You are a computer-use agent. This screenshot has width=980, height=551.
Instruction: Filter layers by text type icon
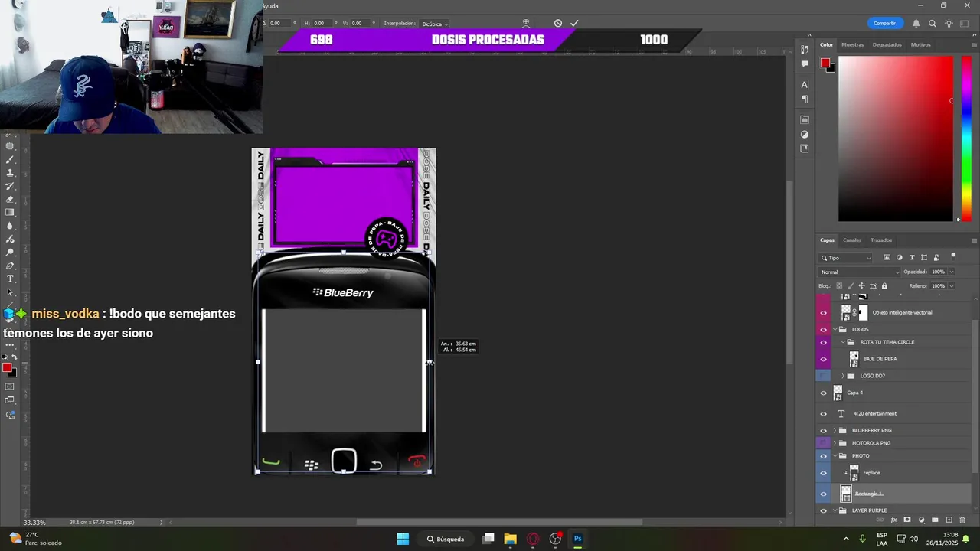point(912,258)
